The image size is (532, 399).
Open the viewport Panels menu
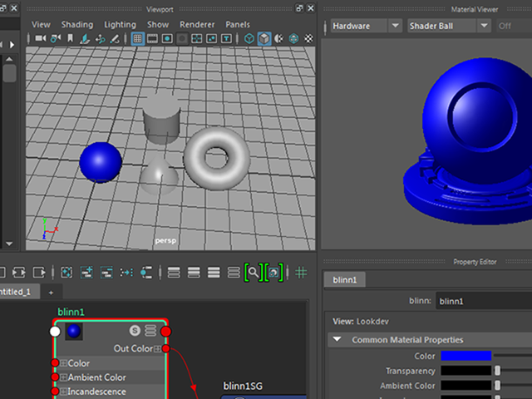pos(238,25)
